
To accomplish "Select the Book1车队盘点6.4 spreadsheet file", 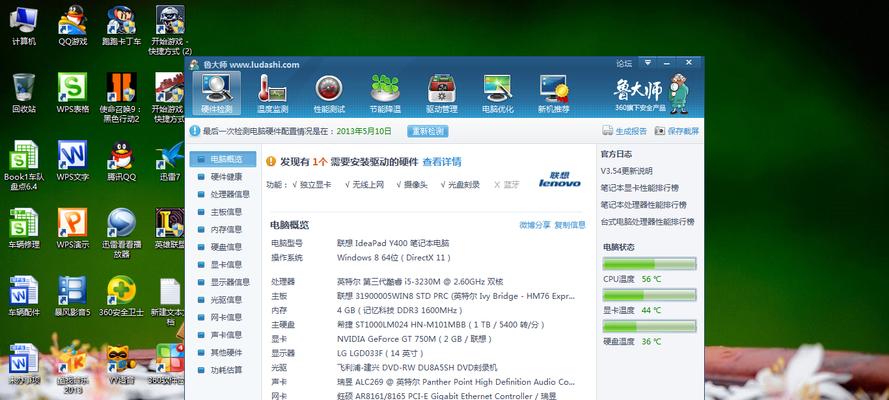I will pos(23,165).
